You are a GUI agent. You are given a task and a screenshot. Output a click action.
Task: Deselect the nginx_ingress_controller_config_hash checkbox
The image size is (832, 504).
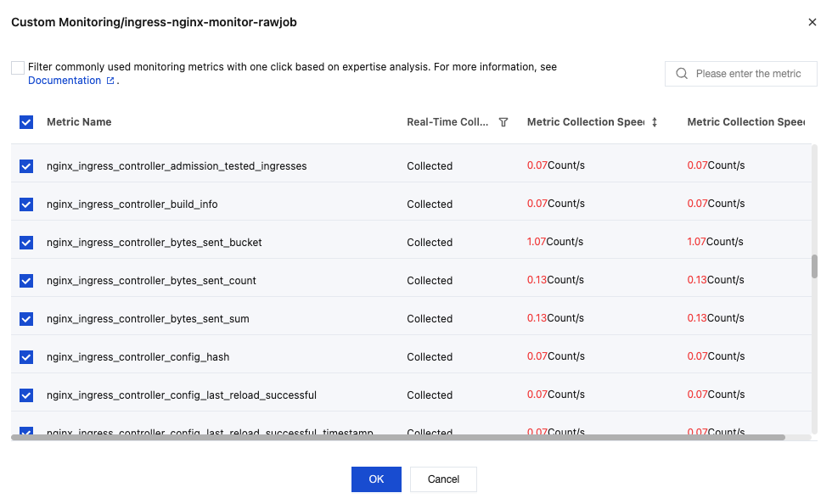(x=26, y=357)
